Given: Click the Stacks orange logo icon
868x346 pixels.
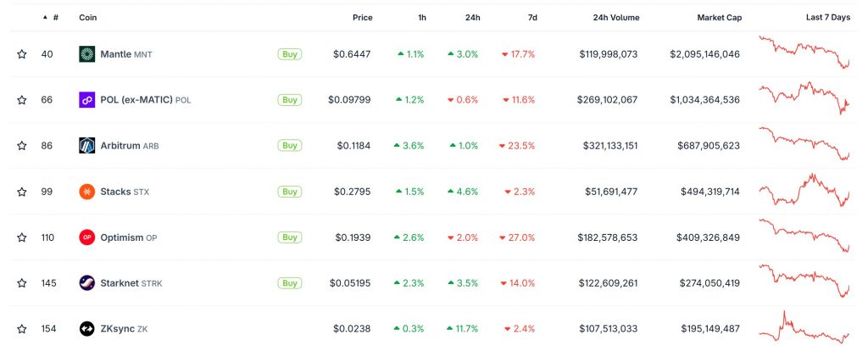Looking at the screenshot, I should coord(86,192).
